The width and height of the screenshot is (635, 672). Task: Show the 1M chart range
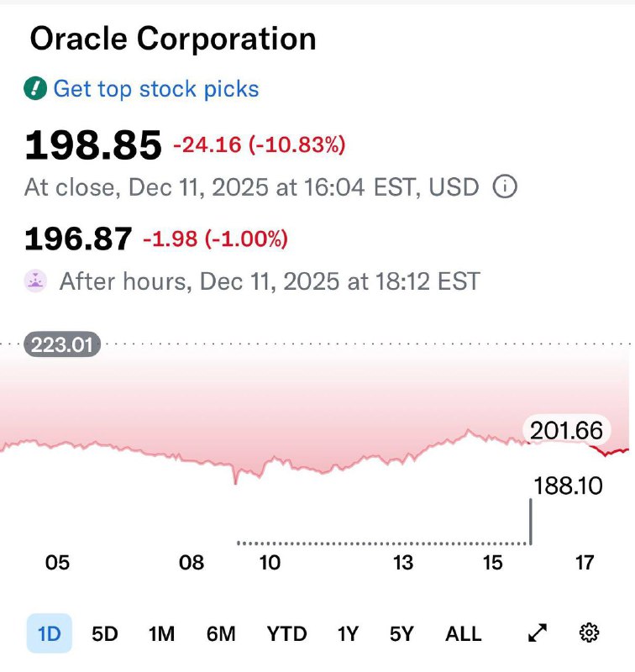pos(161,633)
